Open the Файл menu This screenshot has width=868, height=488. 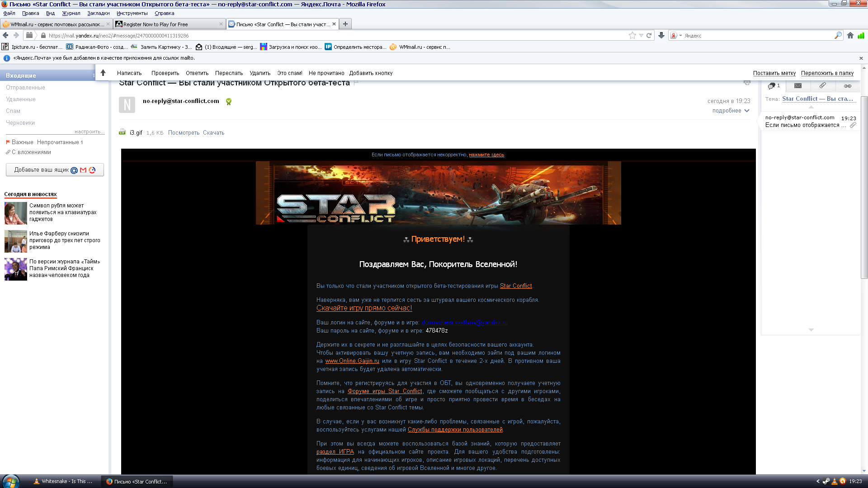(9, 13)
